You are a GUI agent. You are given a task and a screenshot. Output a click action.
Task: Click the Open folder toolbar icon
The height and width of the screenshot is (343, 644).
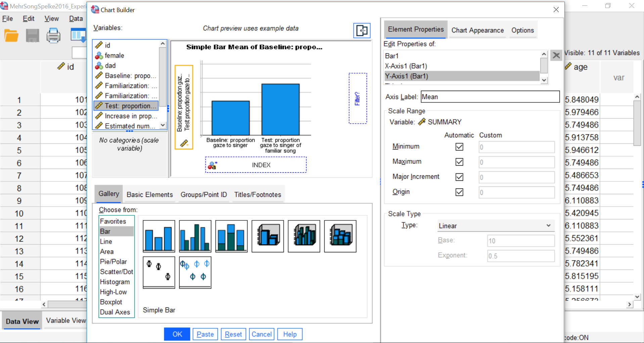11,36
